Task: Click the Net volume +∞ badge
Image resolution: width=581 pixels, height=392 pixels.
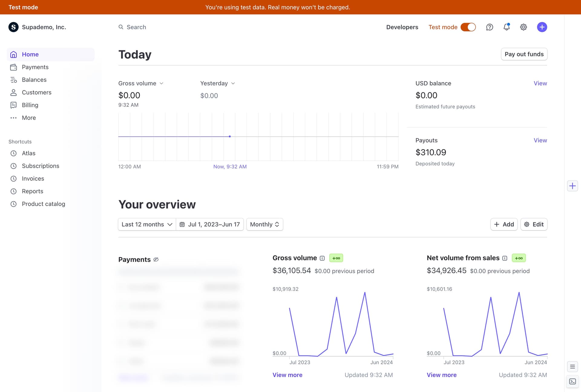Action: pyautogui.click(x=519, y=258)
